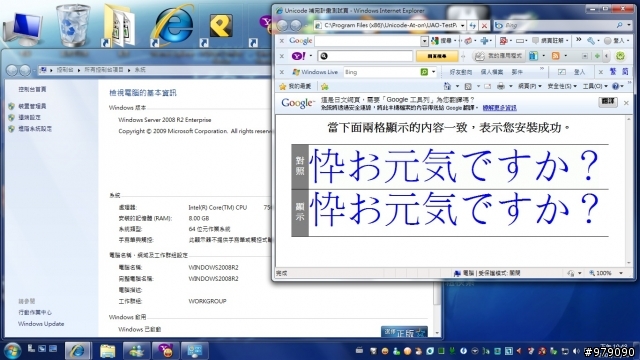Open the Recycle Bin desktop icon

73,25
